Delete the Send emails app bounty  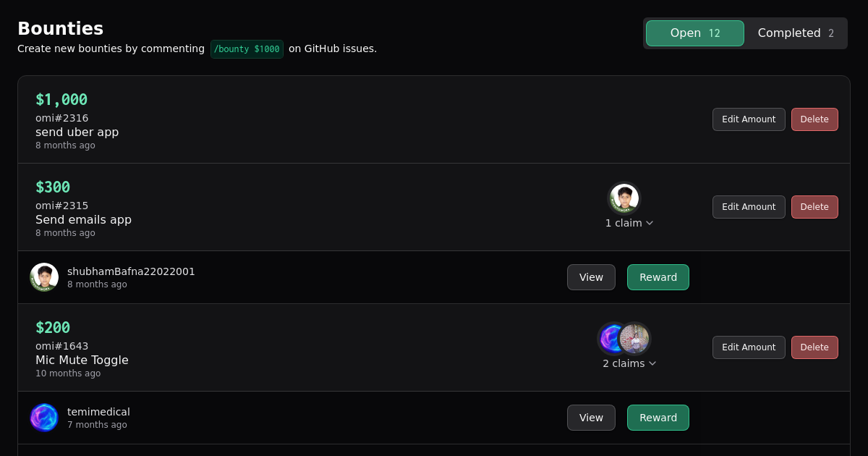814,207
